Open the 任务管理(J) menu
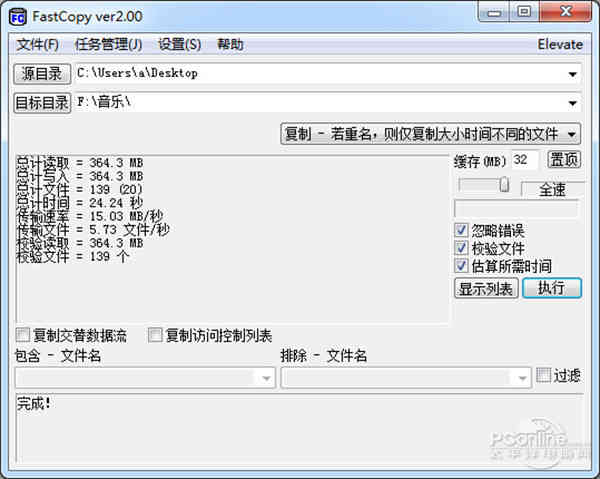 [109, 44]
